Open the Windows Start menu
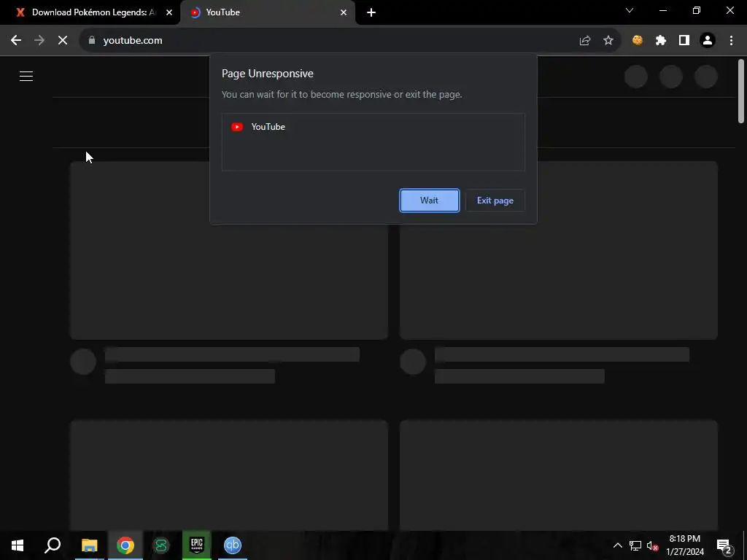The width and height of the screenshot is (747, 560). pos(18,545)
